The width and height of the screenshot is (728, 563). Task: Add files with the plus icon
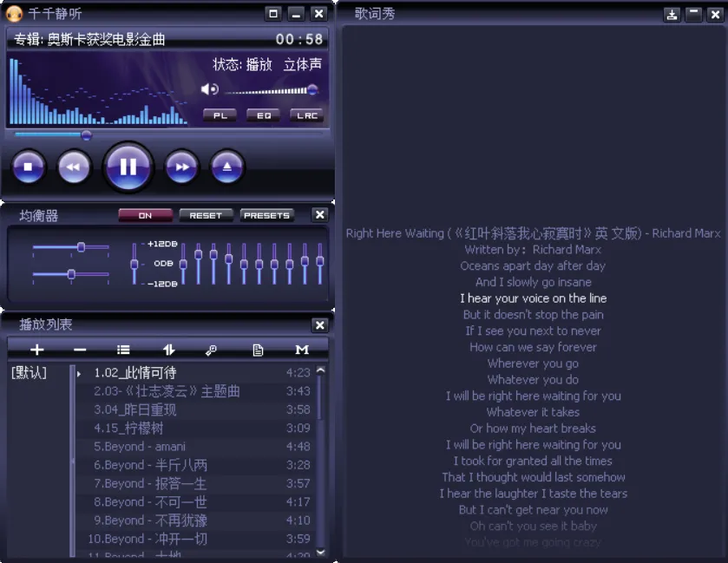36,350
